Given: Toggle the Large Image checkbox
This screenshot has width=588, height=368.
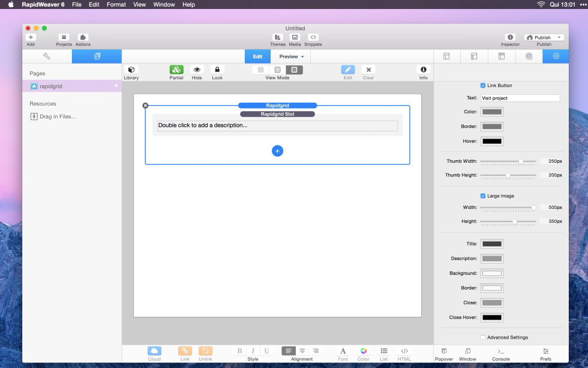Looking at the screenshot, I should pos(483,196).
